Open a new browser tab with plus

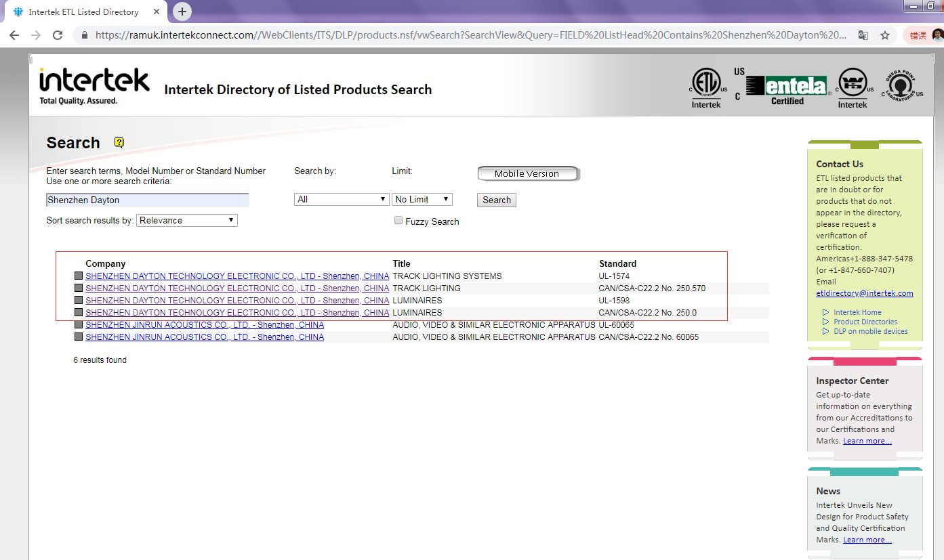click(182, 12)
